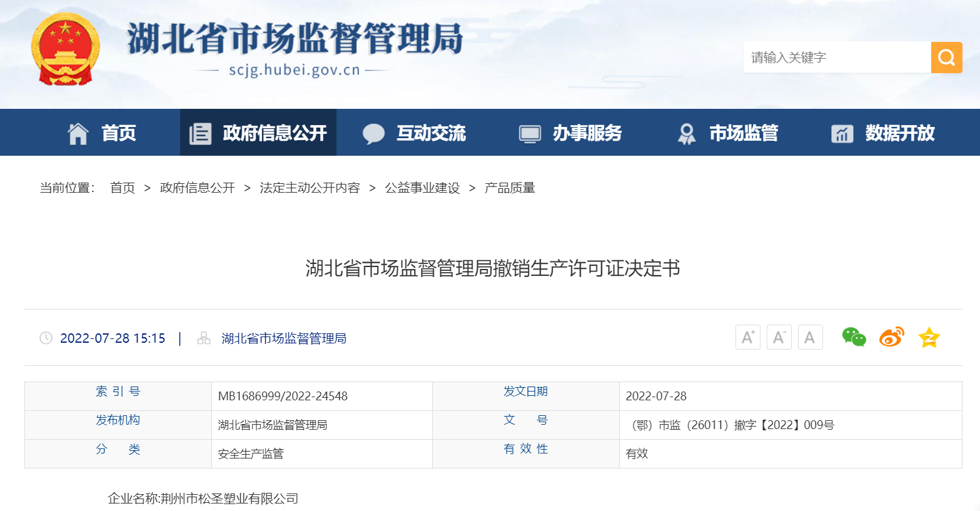980x511 pixels.
Task: Click 首页 in the breadcrumb trail
Action: click(123, 188)
